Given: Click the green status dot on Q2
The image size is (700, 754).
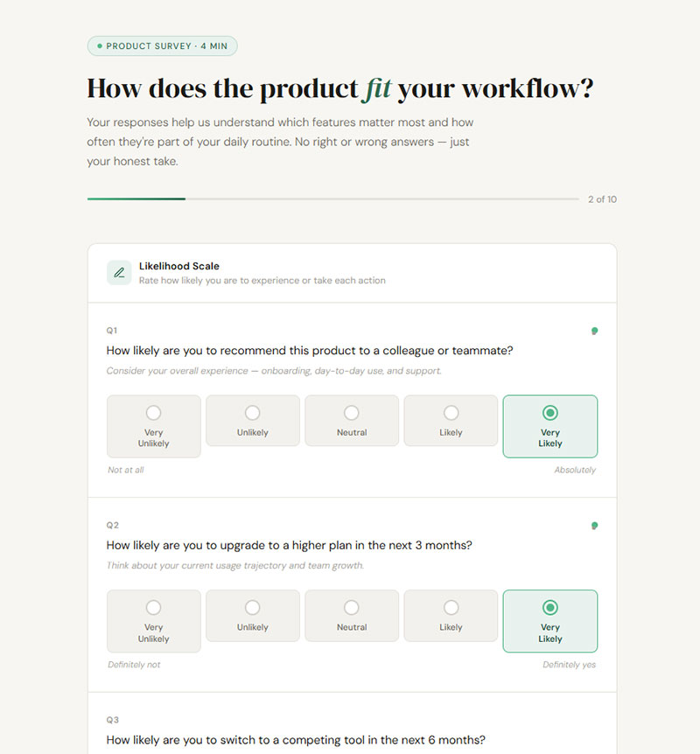Looking at the screenshot, I should 595,526.
